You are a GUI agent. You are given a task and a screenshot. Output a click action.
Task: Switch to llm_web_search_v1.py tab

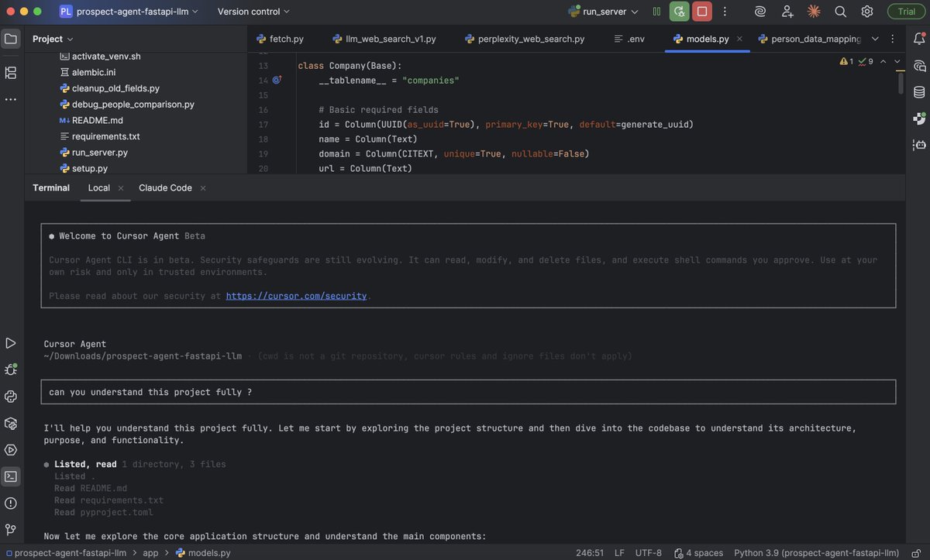(x=384, y=39)
